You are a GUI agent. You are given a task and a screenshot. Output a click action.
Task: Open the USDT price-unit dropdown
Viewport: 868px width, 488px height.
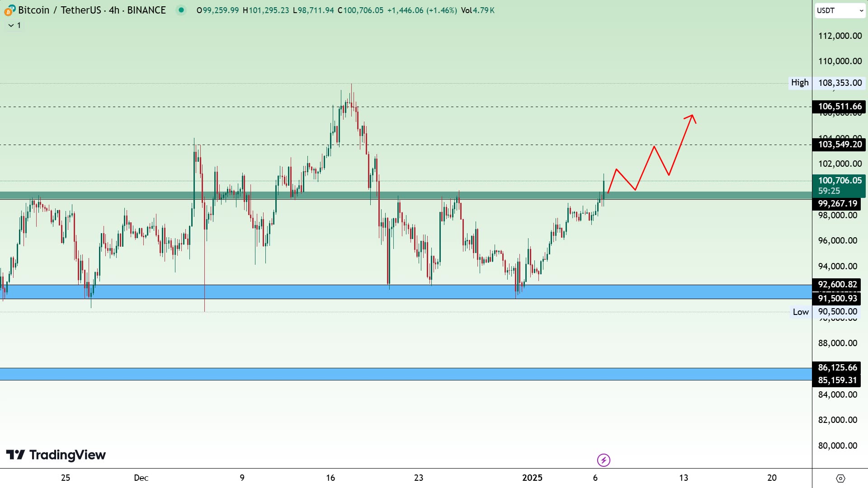840,11
